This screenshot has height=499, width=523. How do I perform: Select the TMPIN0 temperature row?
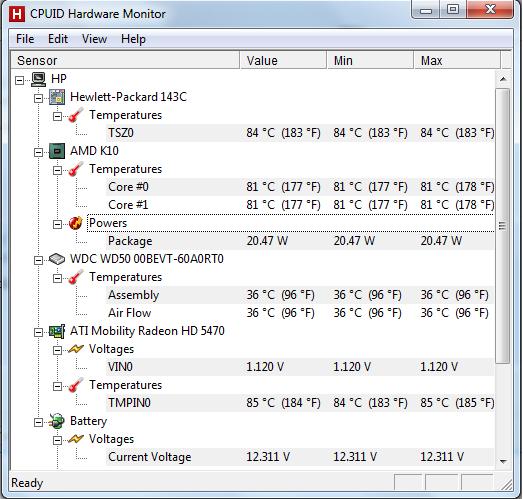click(x=300, y=403)
